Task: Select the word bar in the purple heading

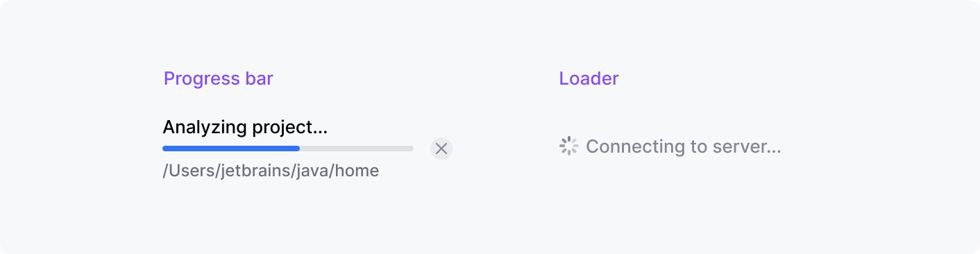Action: pyautogui.click(x=259, y=78)
